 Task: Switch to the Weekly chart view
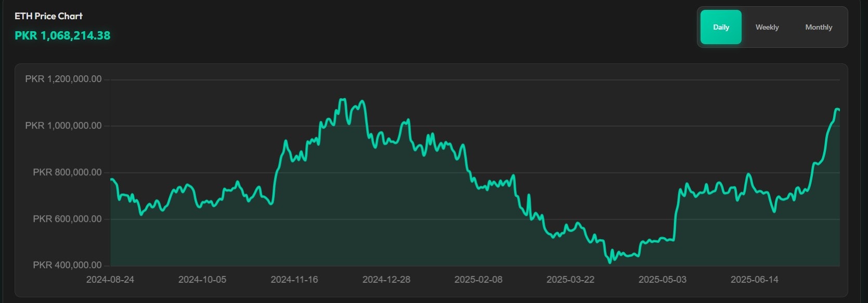767,27
